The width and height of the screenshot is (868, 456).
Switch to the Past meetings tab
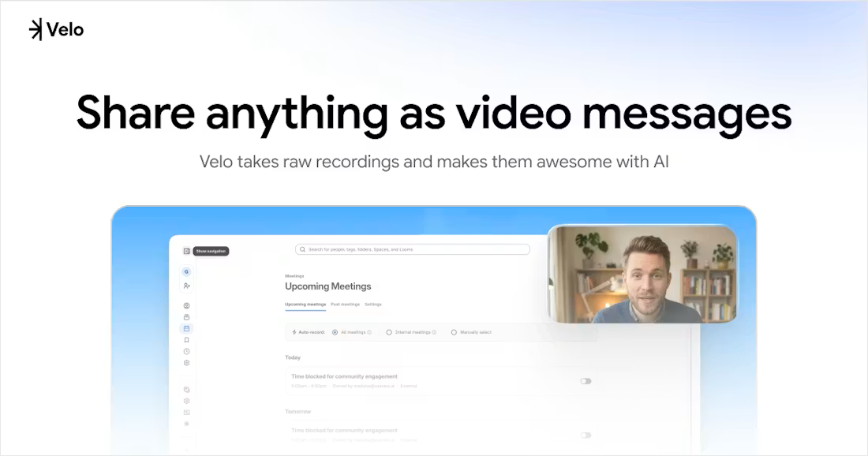[x=346, y=305]
